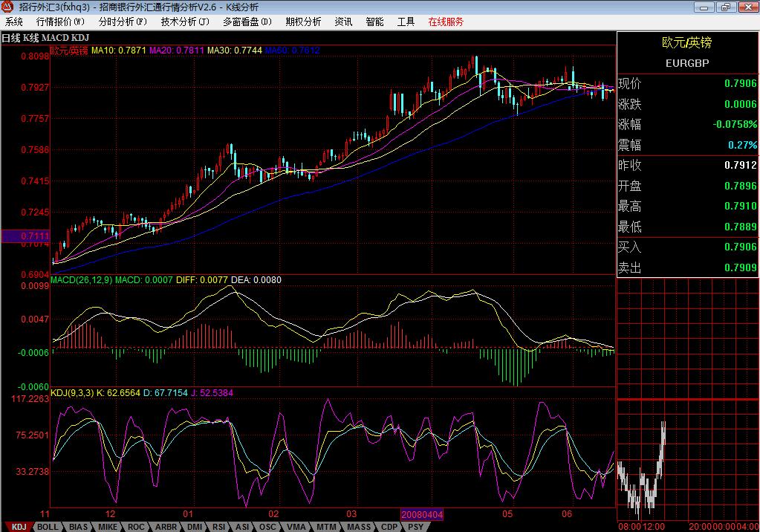Click the 最高 value 0.7910
This screenshot has width=760, height=532.
click(x=740, y=206)
